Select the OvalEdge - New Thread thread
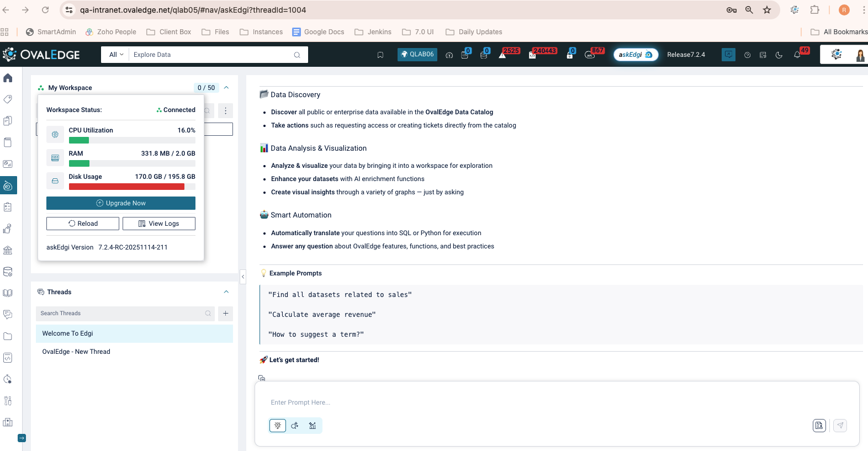868x451 pixels. pos(134,352)
